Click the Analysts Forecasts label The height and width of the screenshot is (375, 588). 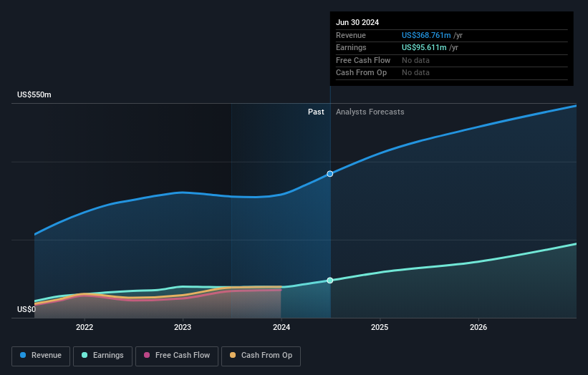(370, 112)
